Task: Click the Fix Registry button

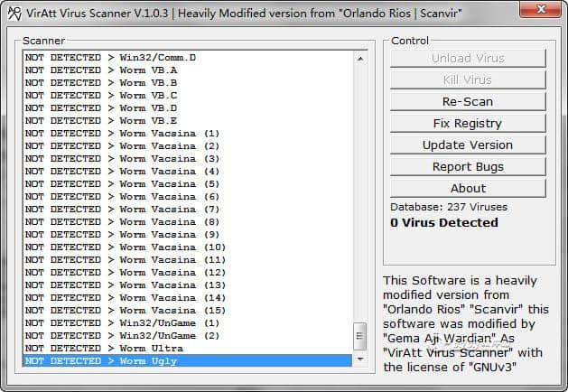Action: (468, 124)
